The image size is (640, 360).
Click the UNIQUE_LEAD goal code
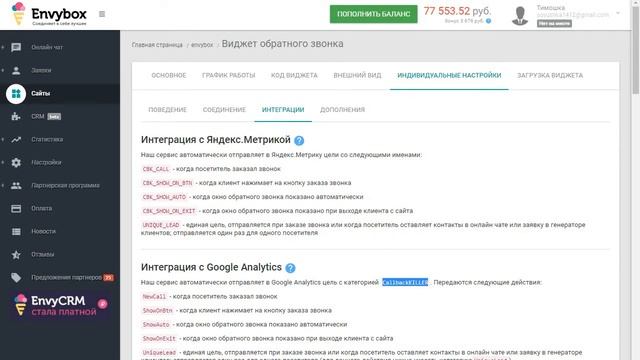click(x=161, y=225)
